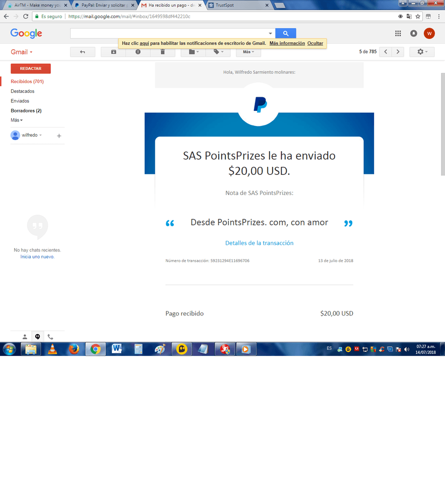Click the Google logo
Screen dimensions: 445x504
[26, 33]
